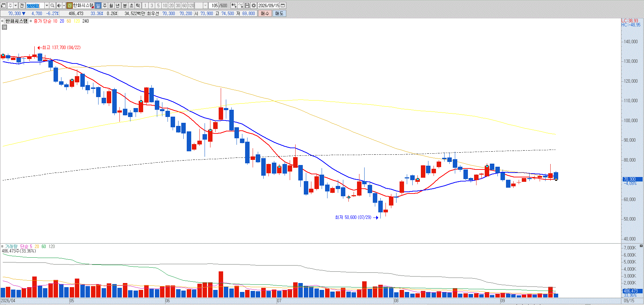The height and width of the screenshot is (305, 644).
Task: Select yearly 년 chart period
Action: [117, 5]
